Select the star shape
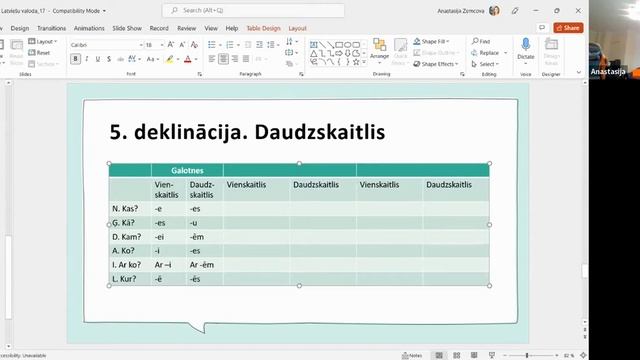The image size is (640, 360). [x=356, y=62]
